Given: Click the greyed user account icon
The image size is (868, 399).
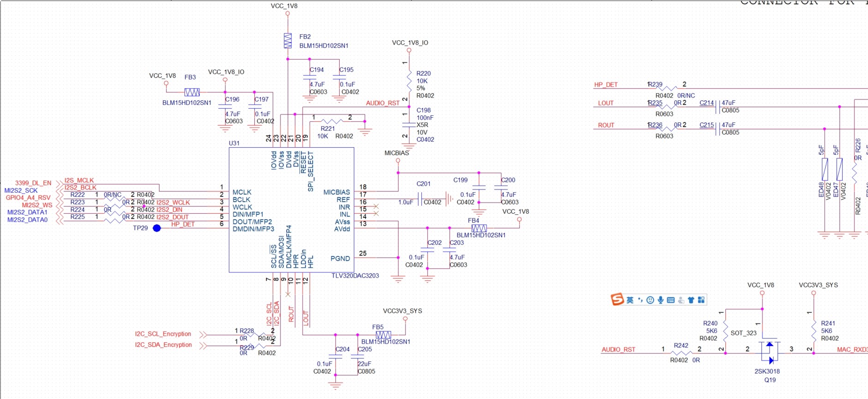Looking at the screenshot, I should tap(681, 300).
